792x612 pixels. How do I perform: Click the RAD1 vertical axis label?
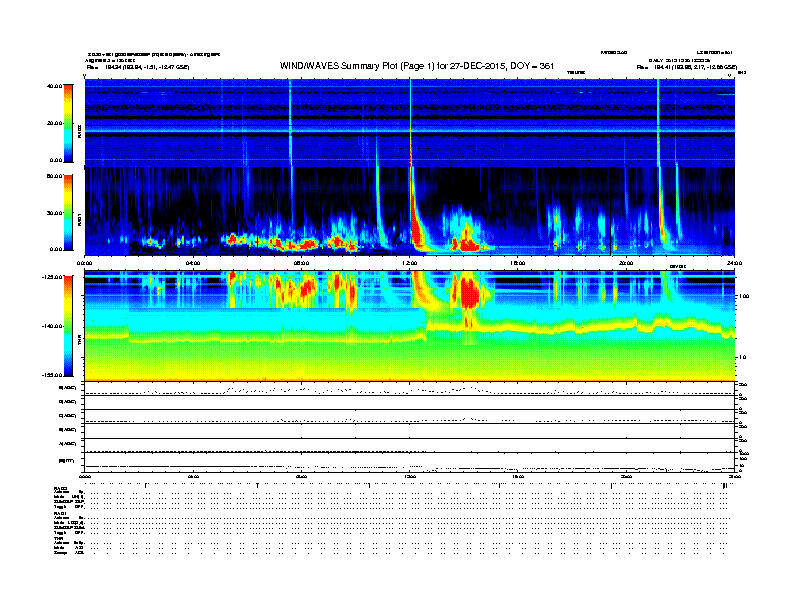(79, 219)
